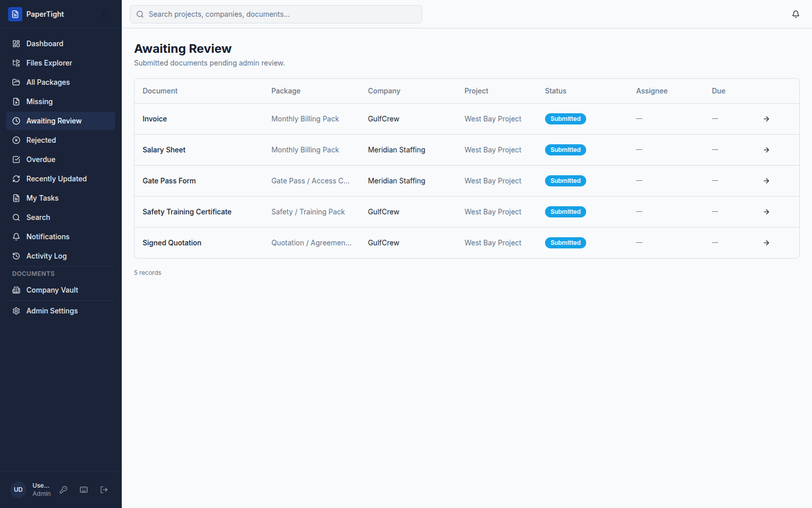Click the Dashboard grid icon
The width and height of the screenshot is (812, 508).
click(x=16, y=44)
